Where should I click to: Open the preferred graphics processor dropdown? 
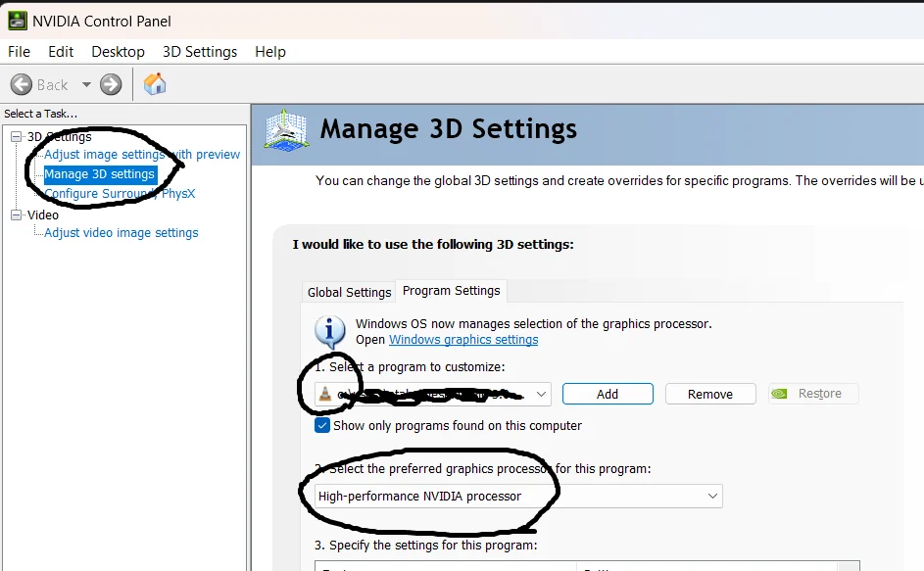pyautogui.click(x=518, y=497)
